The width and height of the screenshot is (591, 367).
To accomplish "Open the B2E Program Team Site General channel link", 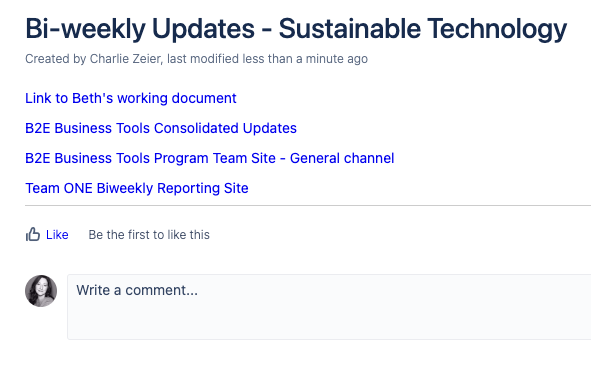I will tap(210, 158).
